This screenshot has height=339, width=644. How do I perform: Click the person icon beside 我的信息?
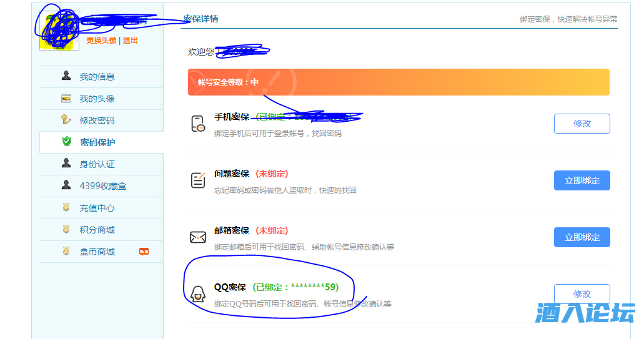click(x=66, y=76)
